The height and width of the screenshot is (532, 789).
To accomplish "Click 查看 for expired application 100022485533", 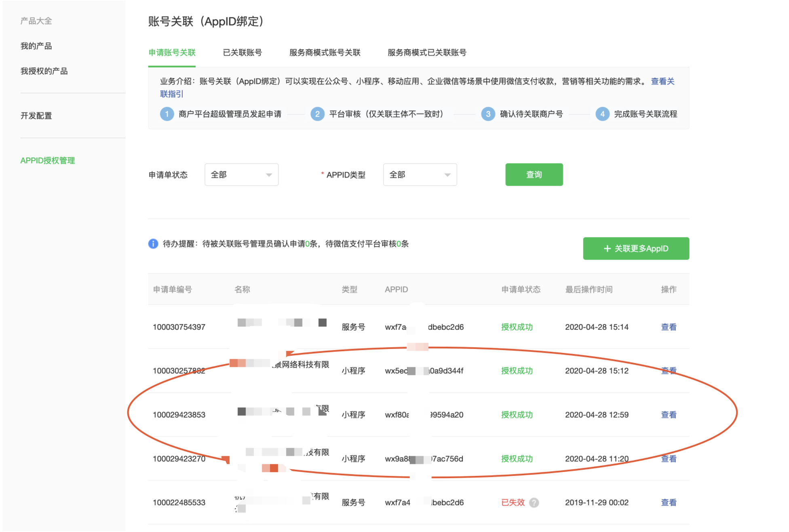I will tap(669, 502).
